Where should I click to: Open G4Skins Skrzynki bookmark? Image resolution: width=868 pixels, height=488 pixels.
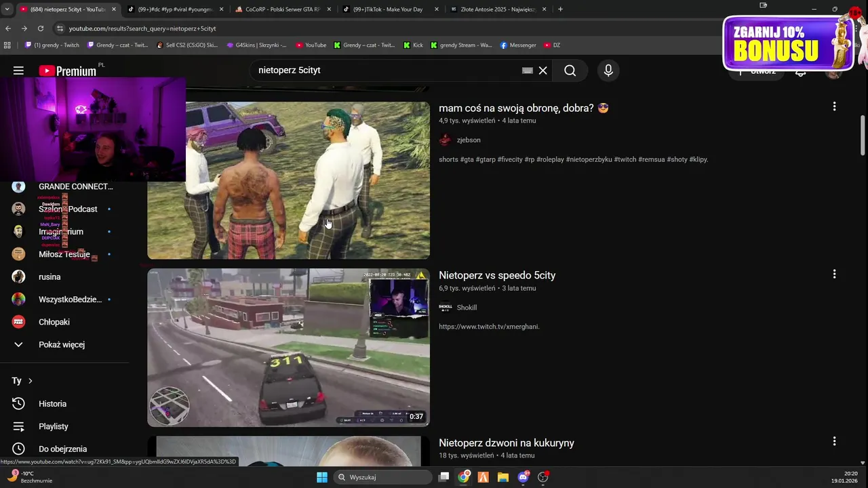pos(256,45)
